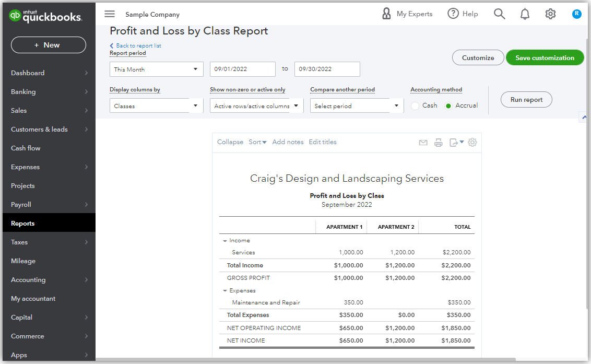Click Back to report list link
Image resolution: width=591 pixels, height=364 pixels.
coord(138,46)
